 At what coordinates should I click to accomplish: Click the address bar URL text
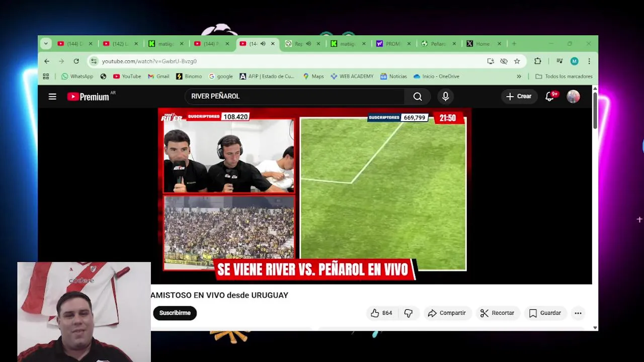click(149, 61)
